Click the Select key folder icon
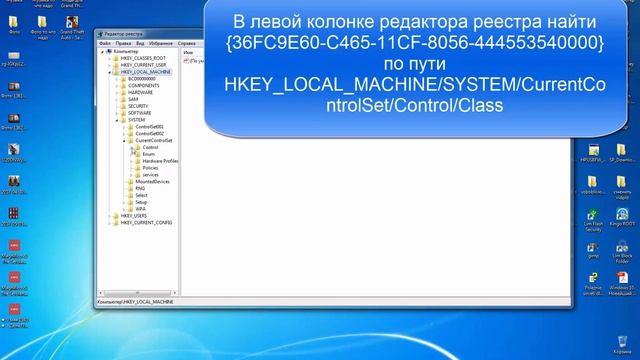Image resolution: width=640 pixels, height=360 pixels. 131,196
